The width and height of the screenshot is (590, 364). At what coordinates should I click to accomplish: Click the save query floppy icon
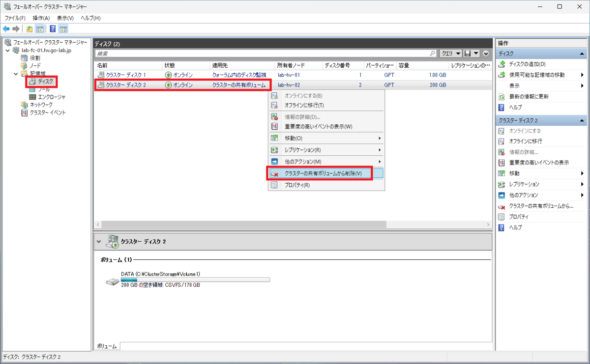click(x=468, y=53)
